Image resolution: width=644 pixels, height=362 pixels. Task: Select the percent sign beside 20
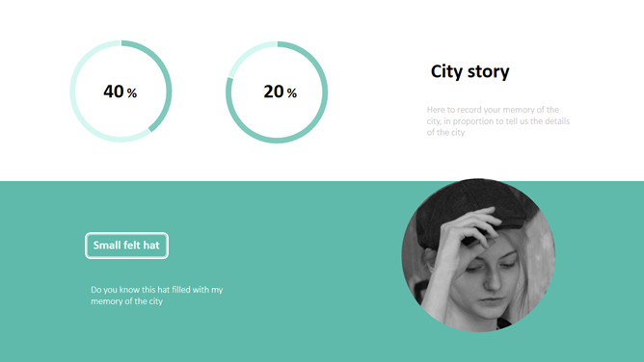(x=292, y=93)
